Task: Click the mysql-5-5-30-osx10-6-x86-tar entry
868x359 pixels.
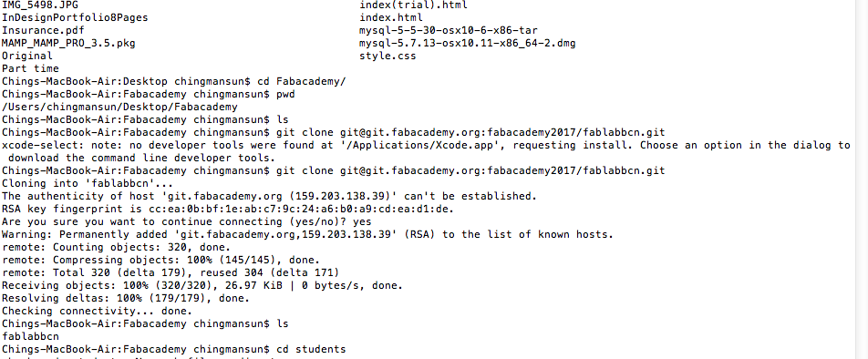Action: pyautogui.click(x=449, y=30)
